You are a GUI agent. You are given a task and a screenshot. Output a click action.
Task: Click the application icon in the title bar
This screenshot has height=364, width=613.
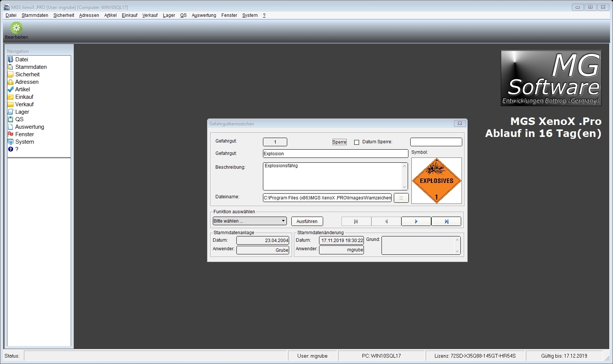(7, 7)
